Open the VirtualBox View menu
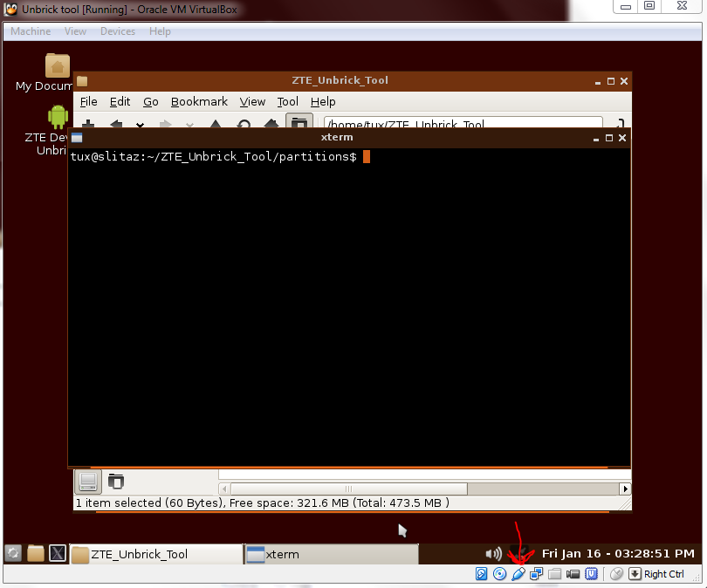707x588 pixels. pos(75,31)
